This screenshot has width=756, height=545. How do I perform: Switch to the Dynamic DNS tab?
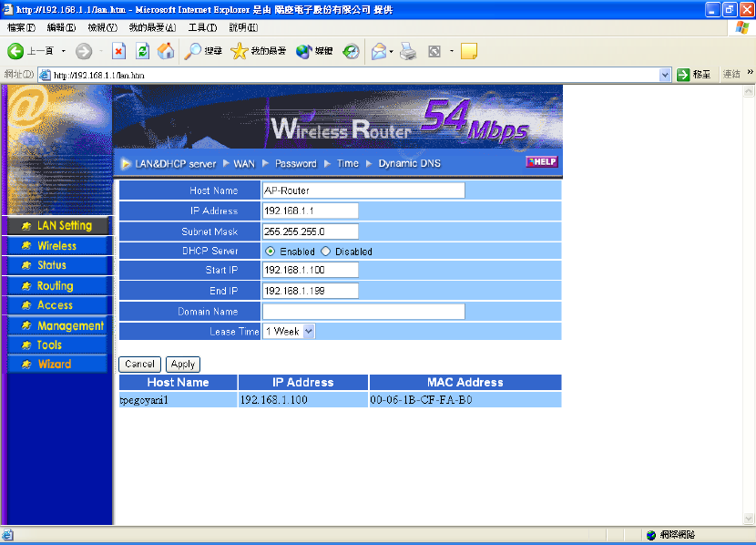click(409, 163)
